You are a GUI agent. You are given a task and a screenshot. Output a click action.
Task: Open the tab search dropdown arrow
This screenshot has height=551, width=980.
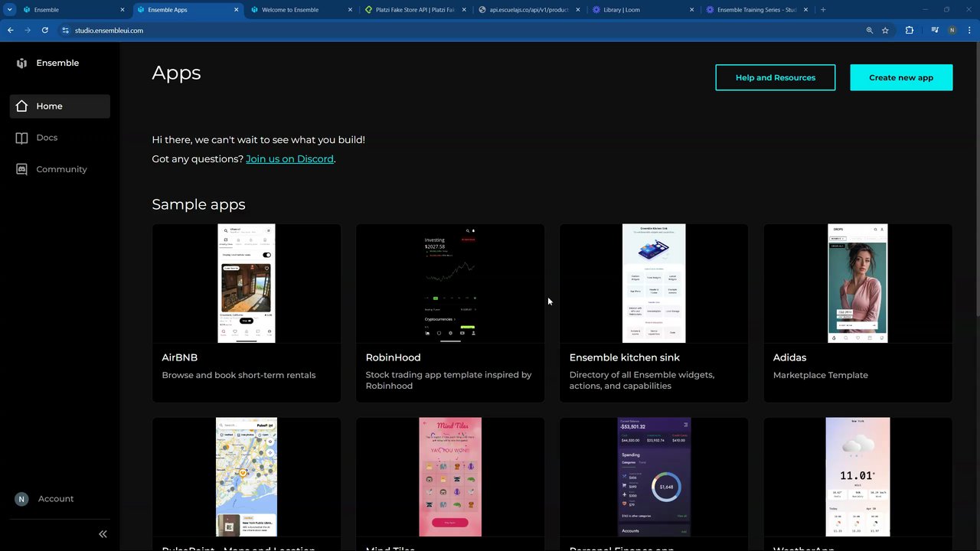pos(10,10)
